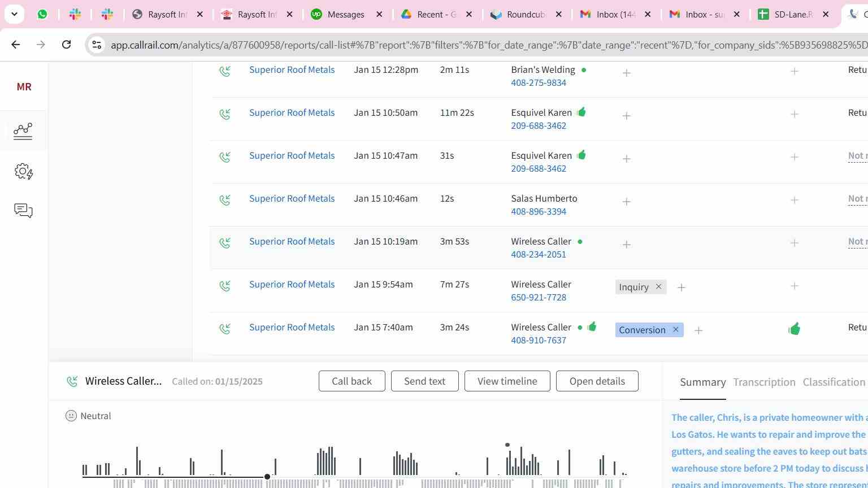The height and width of the screenshot is (488, 868).
Task: Switch to the Roundcube browser tab
Action: coord(526,14)
